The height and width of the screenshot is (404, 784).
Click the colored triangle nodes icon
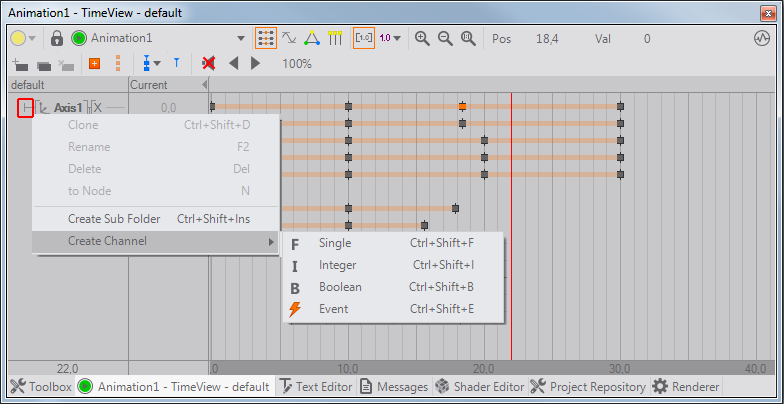coord(311,38)
